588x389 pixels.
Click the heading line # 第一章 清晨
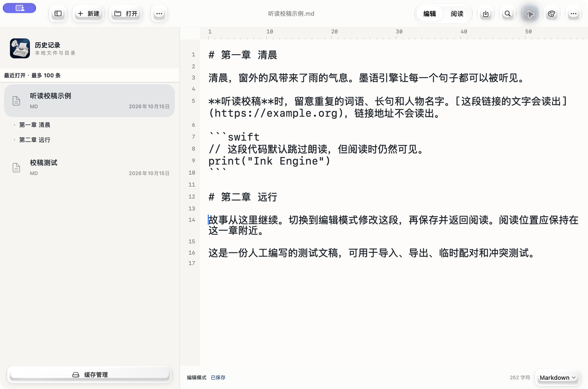tap(243, 55)
